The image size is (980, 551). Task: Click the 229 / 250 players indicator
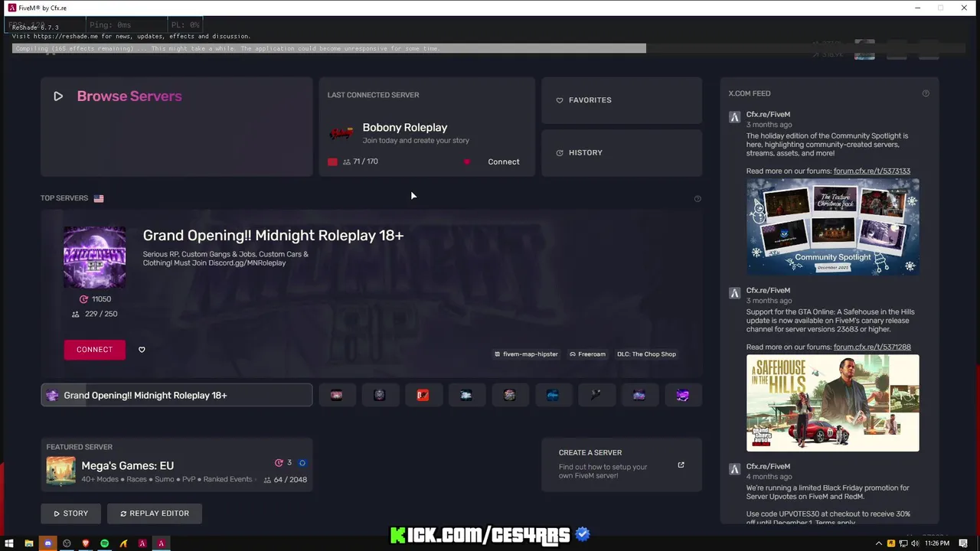(94, 314)
